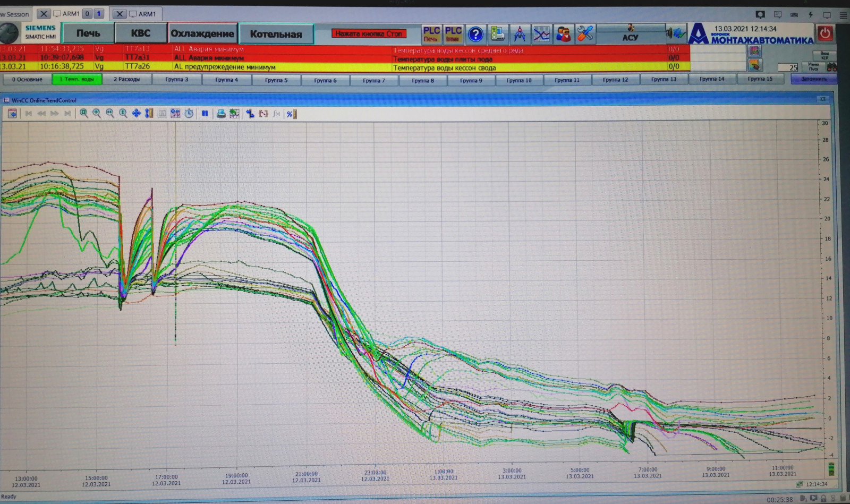
Task: Pause the trend update with pause button
Action: [x=205, y=114]
